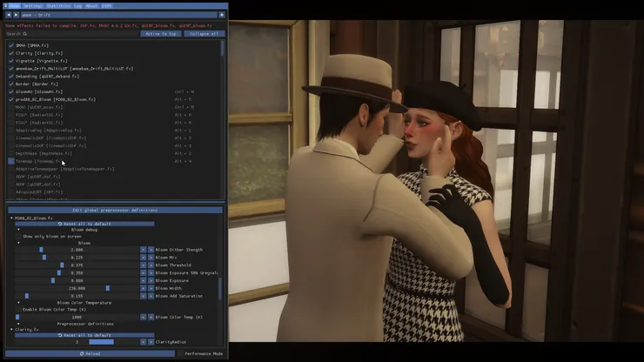Uncheck the Clarity [Clarity.fx] effect

coord(11,53)
